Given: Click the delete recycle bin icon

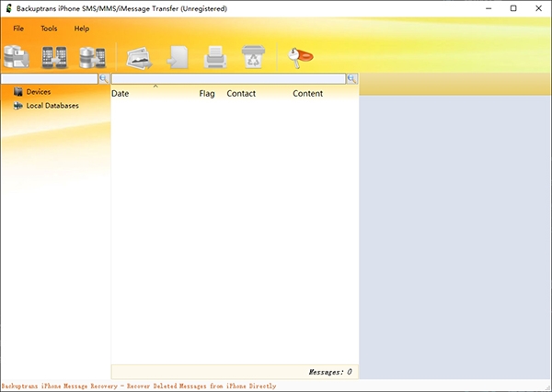Looking at the screenshot, I should [x=253, y=56].
